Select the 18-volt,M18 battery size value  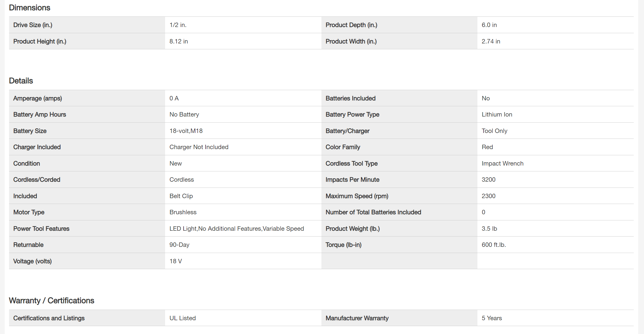pos(186,131)
